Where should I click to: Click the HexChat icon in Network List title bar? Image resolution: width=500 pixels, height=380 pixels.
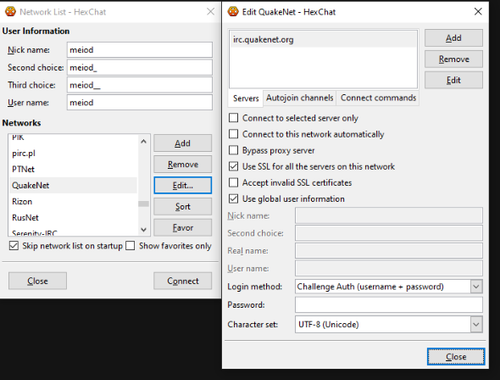[11, 12]
